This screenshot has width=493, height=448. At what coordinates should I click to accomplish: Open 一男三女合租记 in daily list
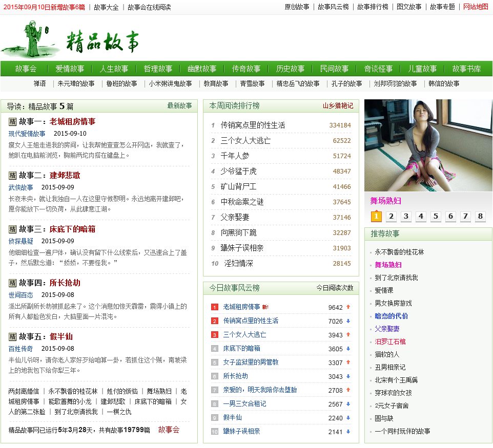(244, 403)
